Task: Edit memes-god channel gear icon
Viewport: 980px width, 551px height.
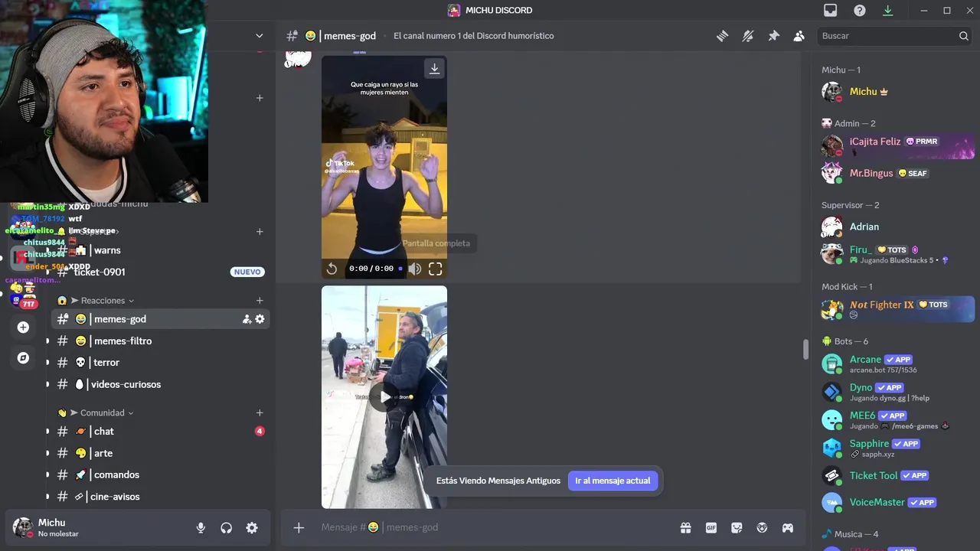Action: [260, 319]
